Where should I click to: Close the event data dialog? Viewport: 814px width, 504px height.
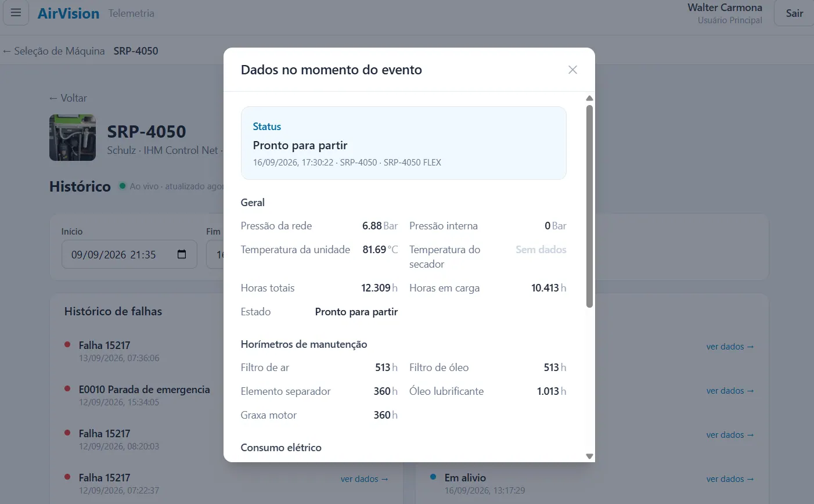[x=572, y=70]
